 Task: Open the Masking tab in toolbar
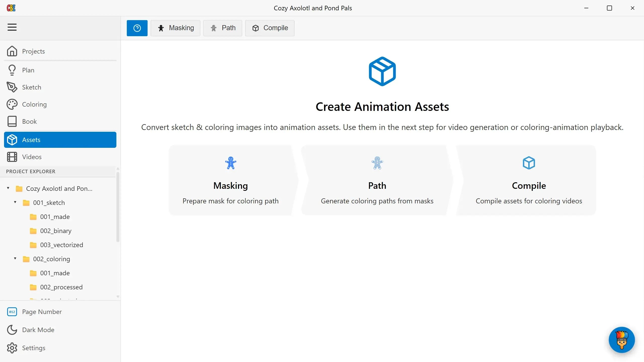click(176, 28)
